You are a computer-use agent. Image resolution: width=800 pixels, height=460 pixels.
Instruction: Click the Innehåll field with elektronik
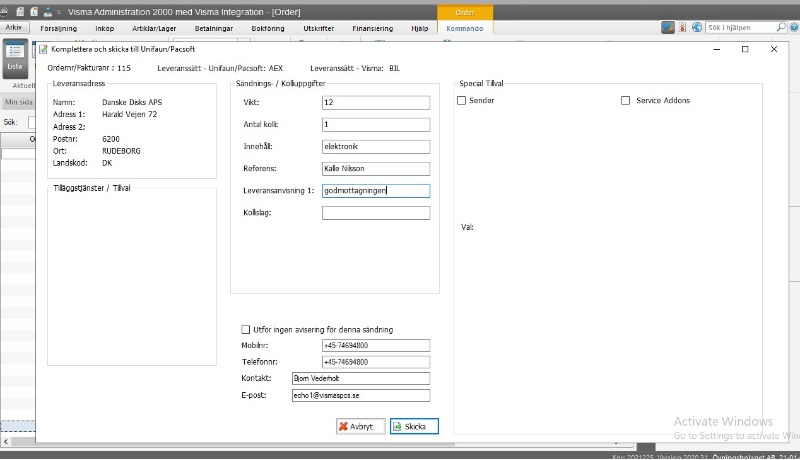point(376,146)
